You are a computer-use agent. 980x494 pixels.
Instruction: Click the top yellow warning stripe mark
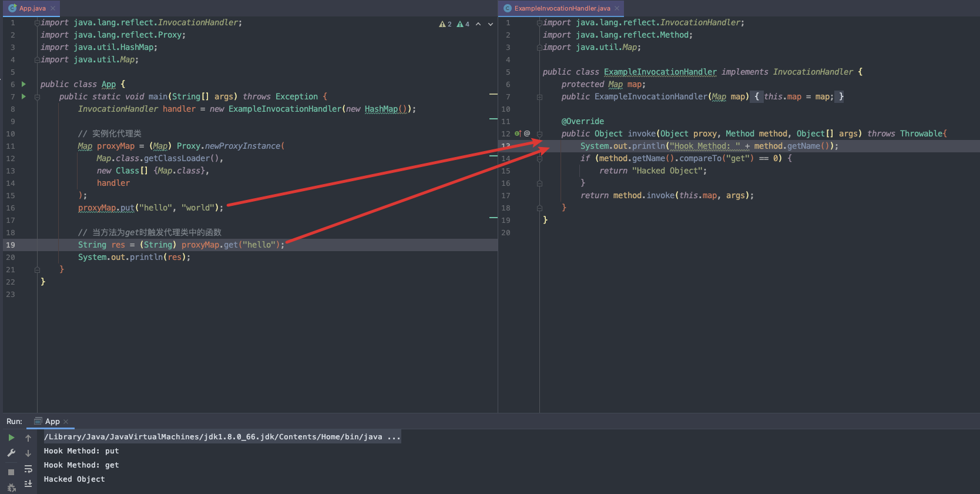pos(494,94)
